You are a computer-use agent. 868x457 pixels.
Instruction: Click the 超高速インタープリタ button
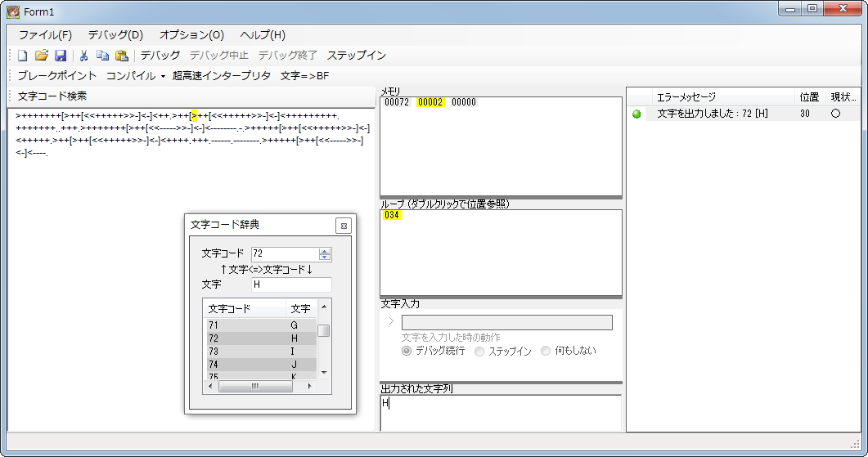point(222,76)
